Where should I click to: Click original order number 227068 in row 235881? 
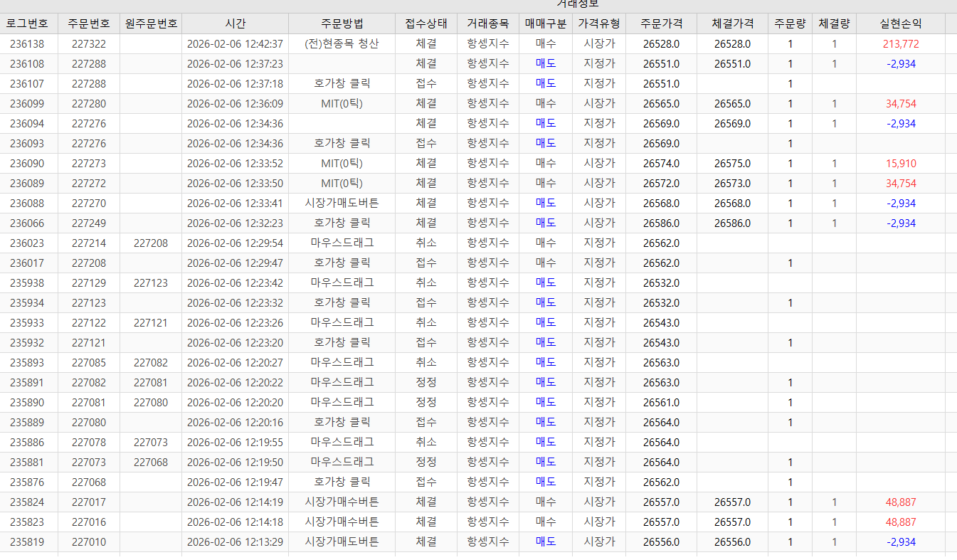pyautogui.click(x=151, y=462)
